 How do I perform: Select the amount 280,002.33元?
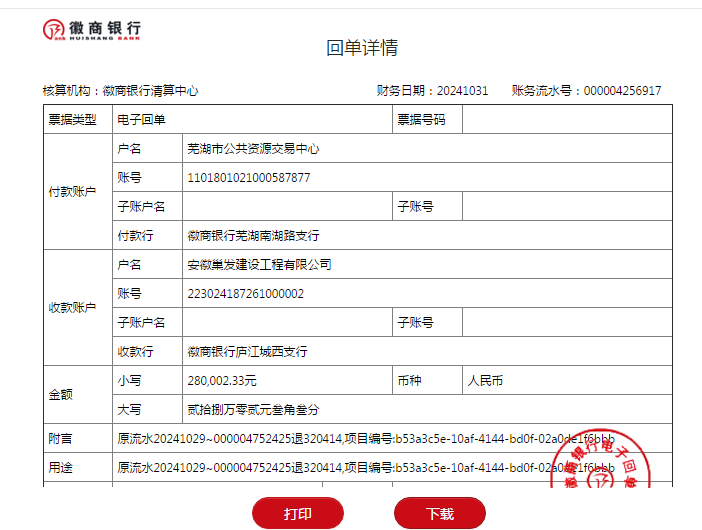(222, 381)
